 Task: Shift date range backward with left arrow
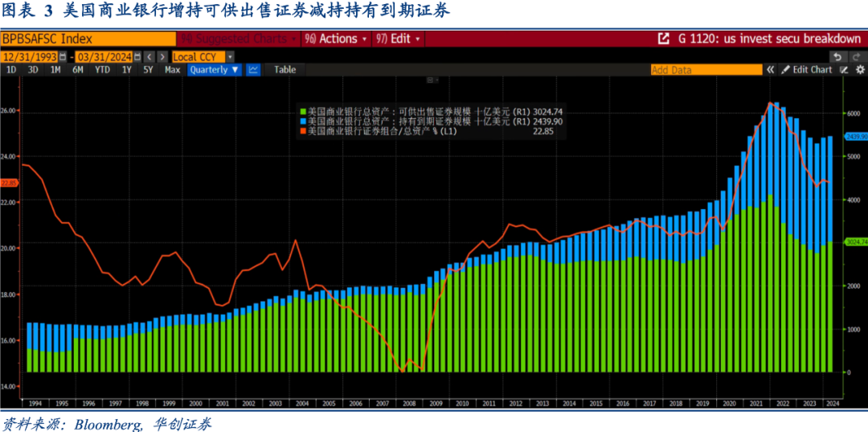coord(149,57)
